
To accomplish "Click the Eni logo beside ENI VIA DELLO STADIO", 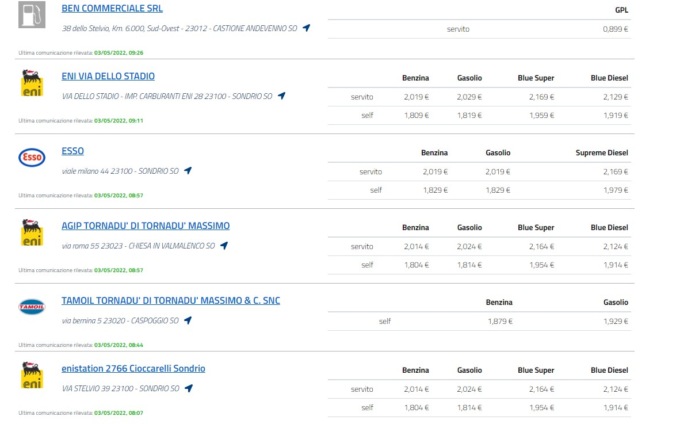I will 32,82.
